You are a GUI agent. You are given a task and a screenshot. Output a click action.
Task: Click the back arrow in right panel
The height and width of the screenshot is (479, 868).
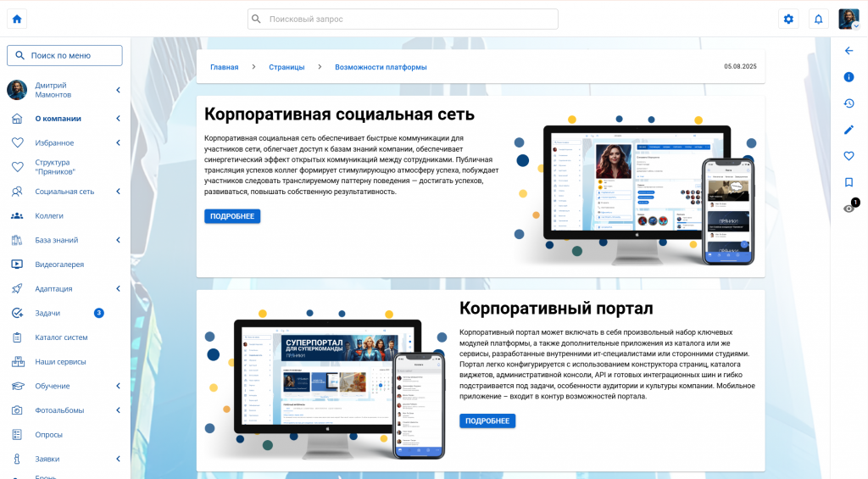tap(849, 51)
